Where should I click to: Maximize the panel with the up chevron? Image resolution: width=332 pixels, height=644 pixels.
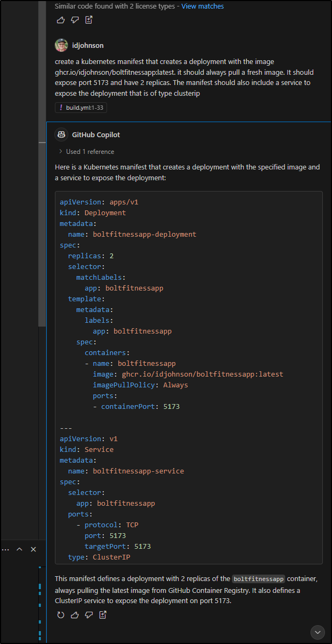coord(19,549)
